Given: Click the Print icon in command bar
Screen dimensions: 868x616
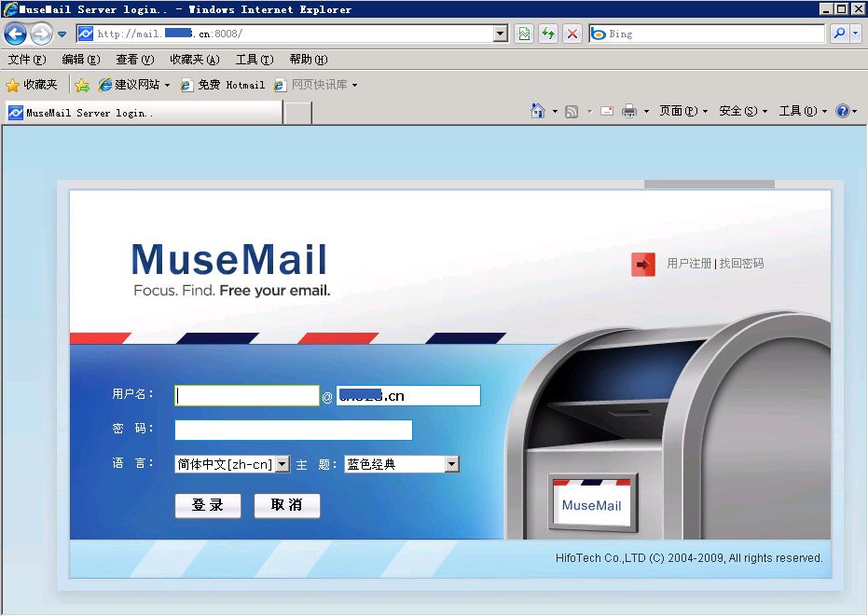Looking at the screenshot, I should click(629, 111).
